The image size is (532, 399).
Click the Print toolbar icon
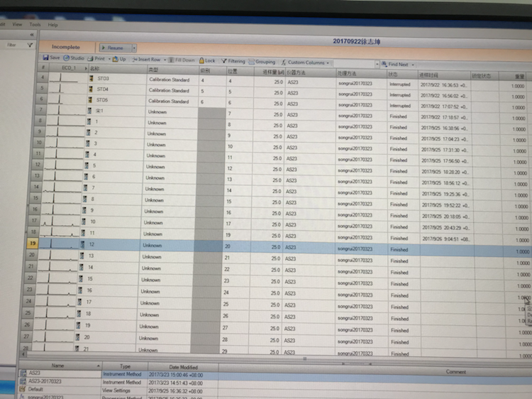[90, 58]
